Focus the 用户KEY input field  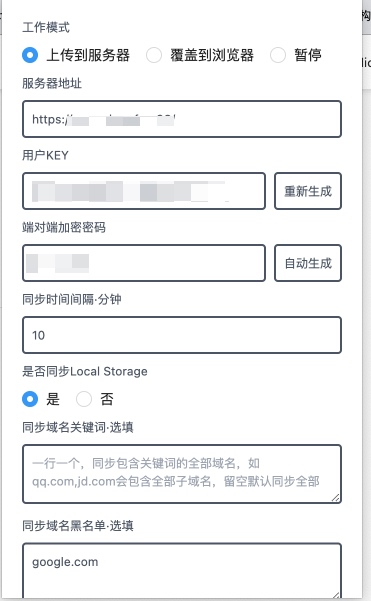(144, 191)
